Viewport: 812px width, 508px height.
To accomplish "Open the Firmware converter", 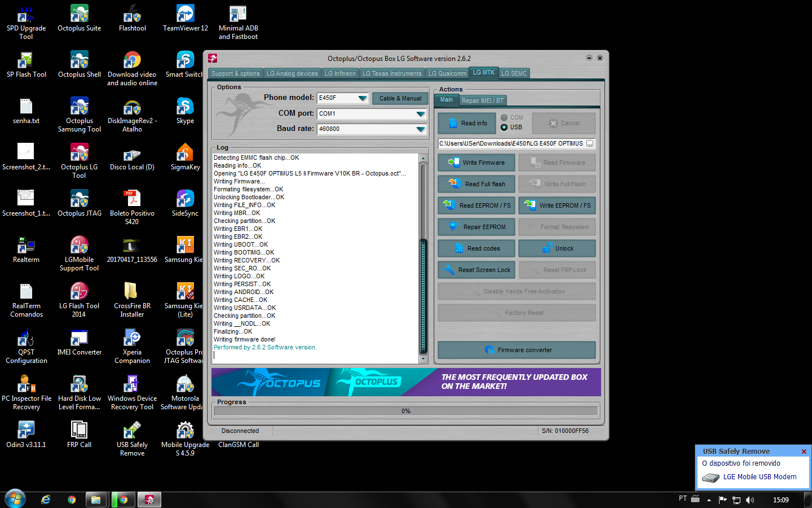I will 517,350.
